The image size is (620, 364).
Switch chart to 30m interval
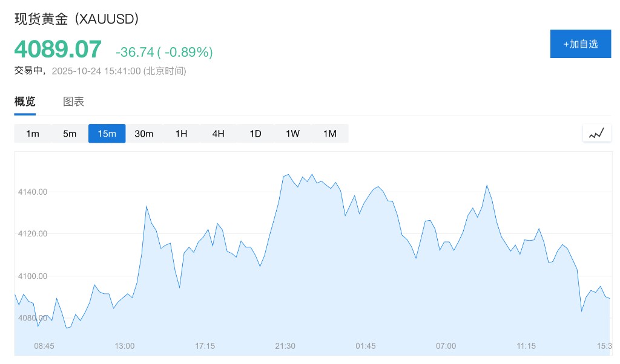click(x=144, y=134)
